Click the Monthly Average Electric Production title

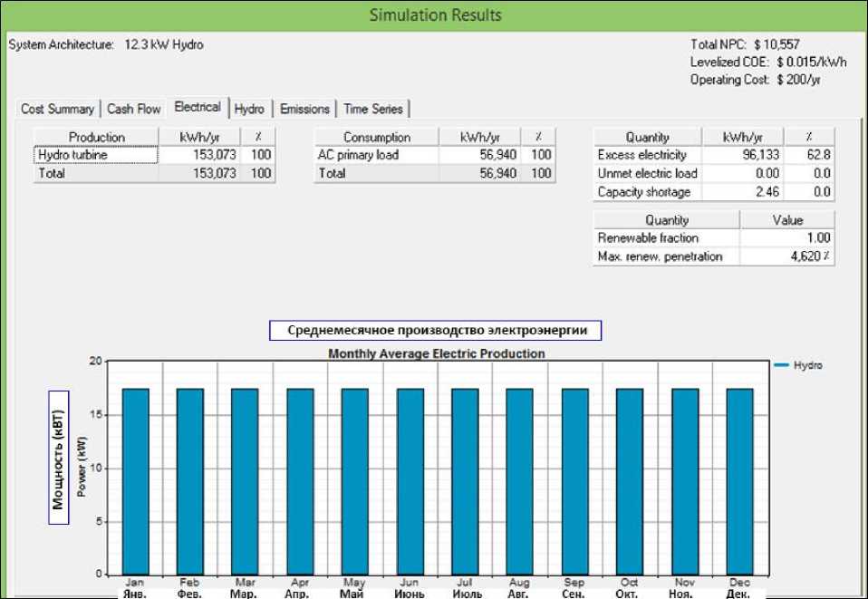436,353
